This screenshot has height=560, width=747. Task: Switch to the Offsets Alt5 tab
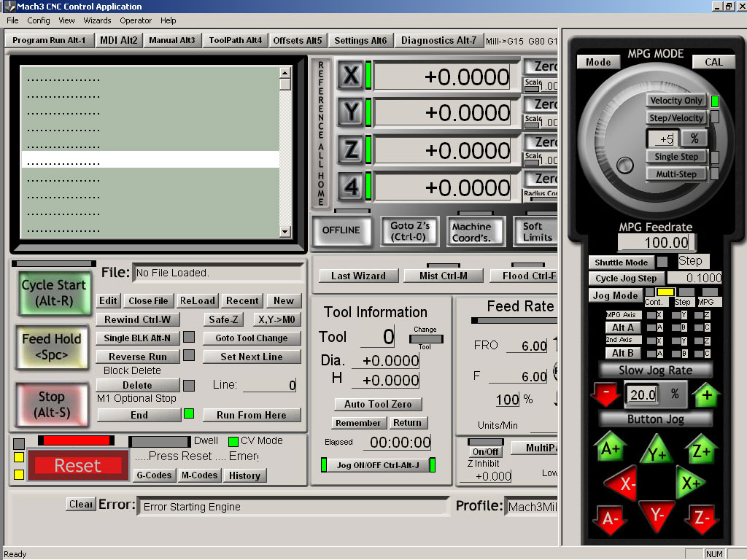[x=298, y=41]
